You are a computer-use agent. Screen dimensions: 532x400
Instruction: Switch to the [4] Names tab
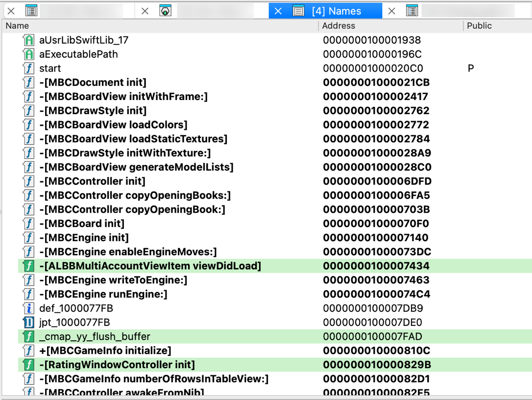(336, 11)
